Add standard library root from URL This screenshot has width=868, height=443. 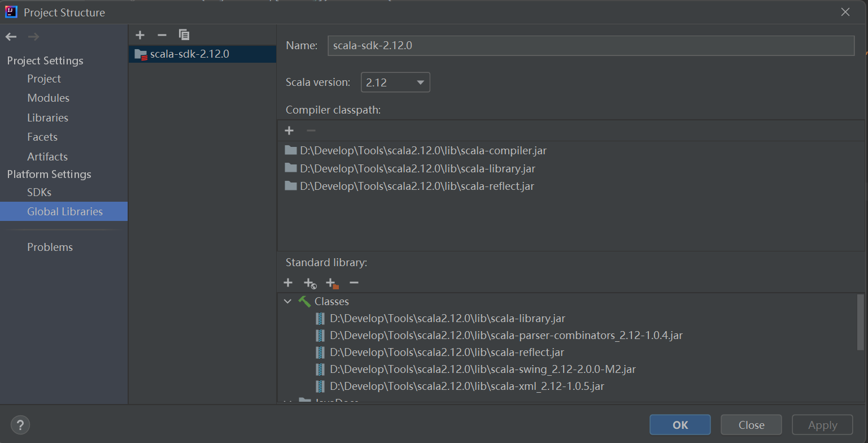coord(310,283)
